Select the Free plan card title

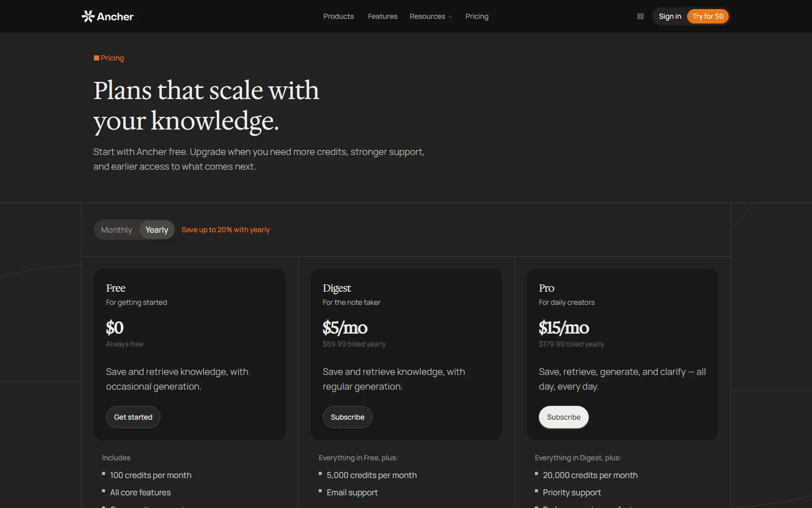(x=116, y=288)
